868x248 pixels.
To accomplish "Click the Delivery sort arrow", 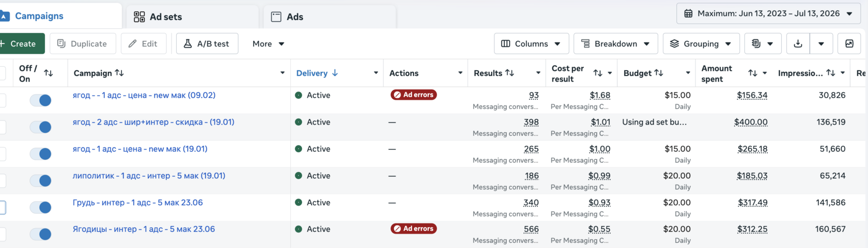I will [335, 73].
